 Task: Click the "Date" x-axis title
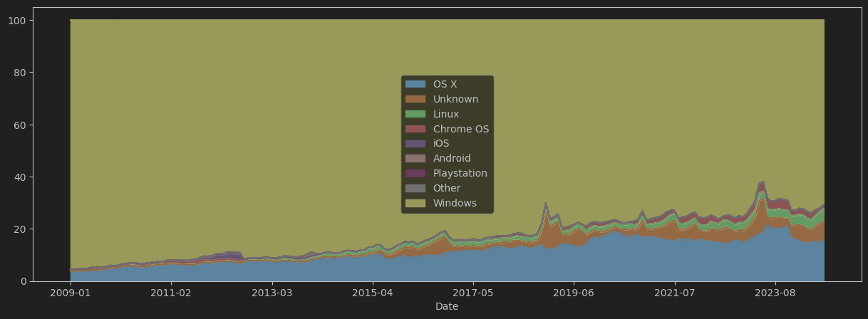447,307
